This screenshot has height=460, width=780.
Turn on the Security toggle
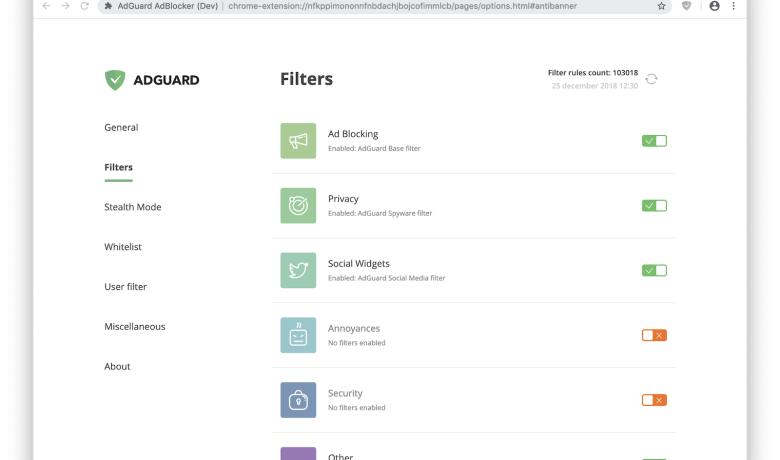pyautogui.click(x=654, y=400)
